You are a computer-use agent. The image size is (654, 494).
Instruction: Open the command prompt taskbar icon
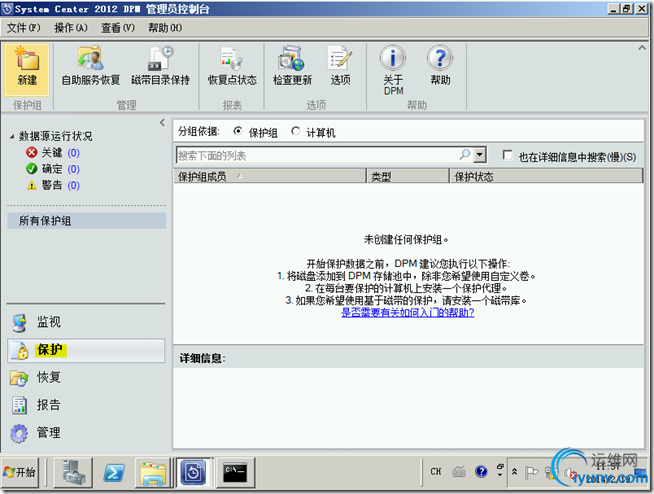(x=234, y=472)
